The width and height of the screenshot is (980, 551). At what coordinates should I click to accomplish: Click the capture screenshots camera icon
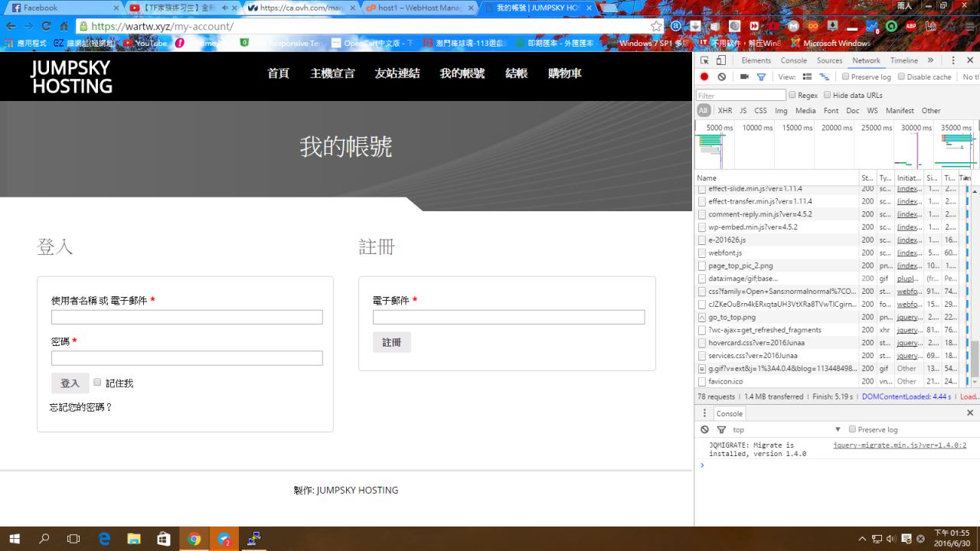tap(744, 77)
